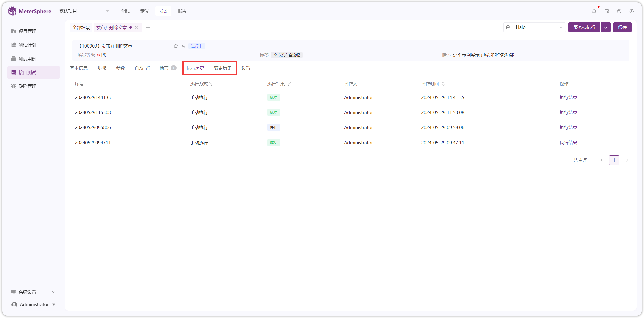Open the notifications bell icon
The height and width of the screenshot is (318, 644).
click(x=594, y=11)
